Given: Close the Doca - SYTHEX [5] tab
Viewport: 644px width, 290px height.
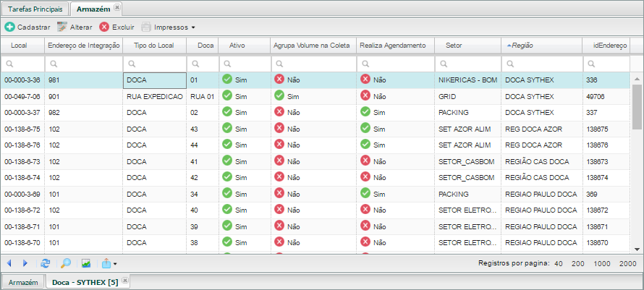Looking at the screenshot, I should point(125,280).
